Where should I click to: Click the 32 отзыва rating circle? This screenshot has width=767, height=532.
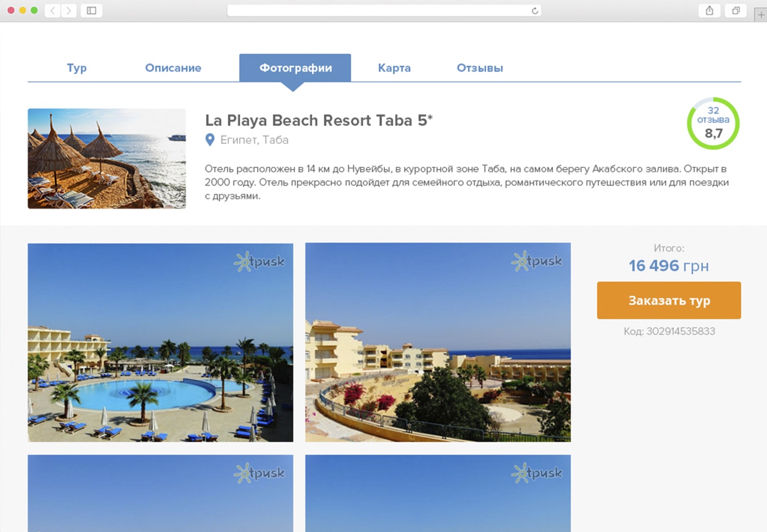[x=713, y=123]
